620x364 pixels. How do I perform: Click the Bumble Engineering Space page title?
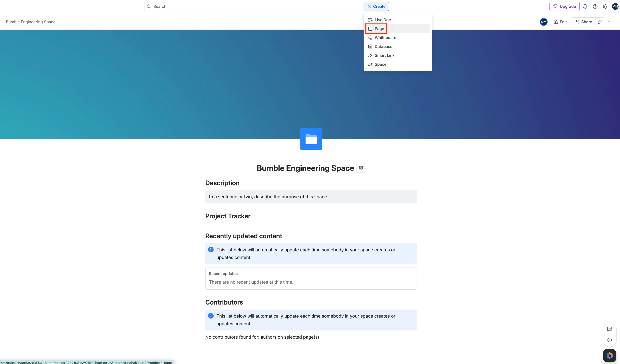coord(305,168)
